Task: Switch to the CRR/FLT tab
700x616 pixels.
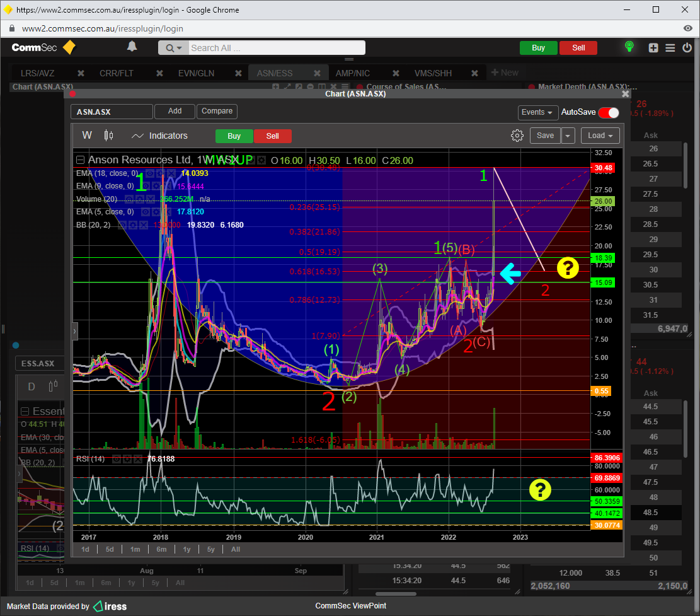Action: tap(117, 73)
